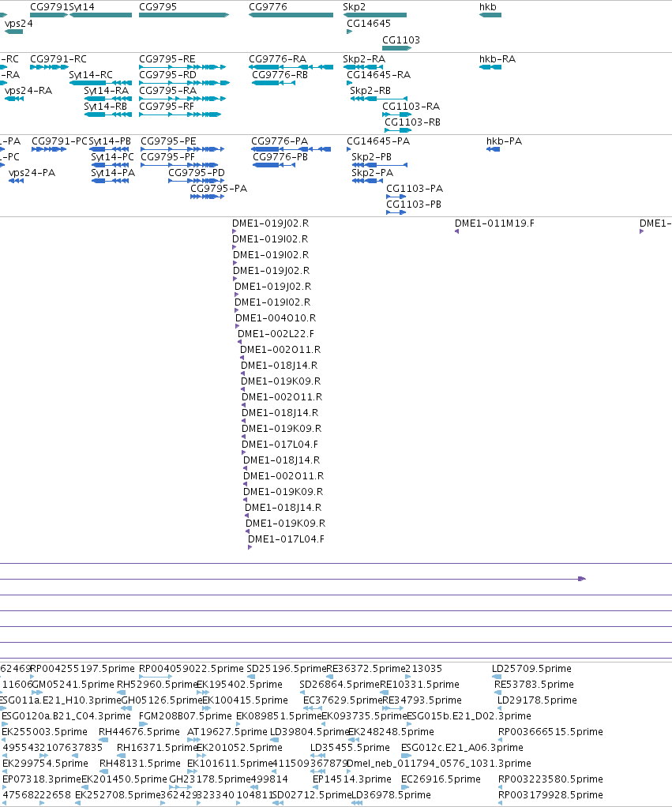Select protein CG14645-PA
Viewport: 672px width, 807px height.
coord(349,149)
